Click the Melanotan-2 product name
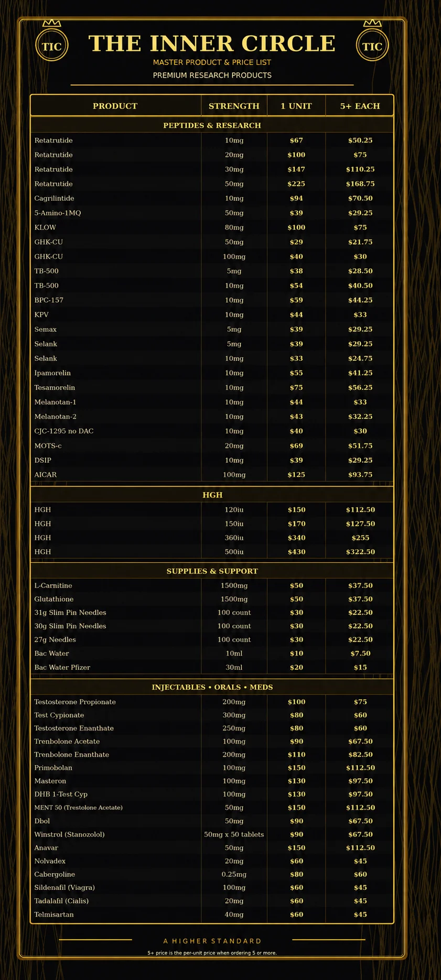This screenshot has height=980, width=441. [55, 417]
